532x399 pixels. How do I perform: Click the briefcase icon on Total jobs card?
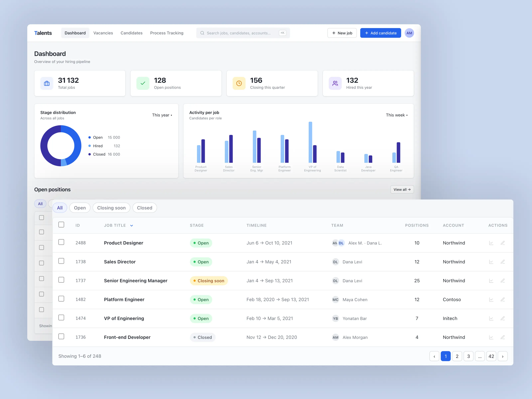point(47,83)
